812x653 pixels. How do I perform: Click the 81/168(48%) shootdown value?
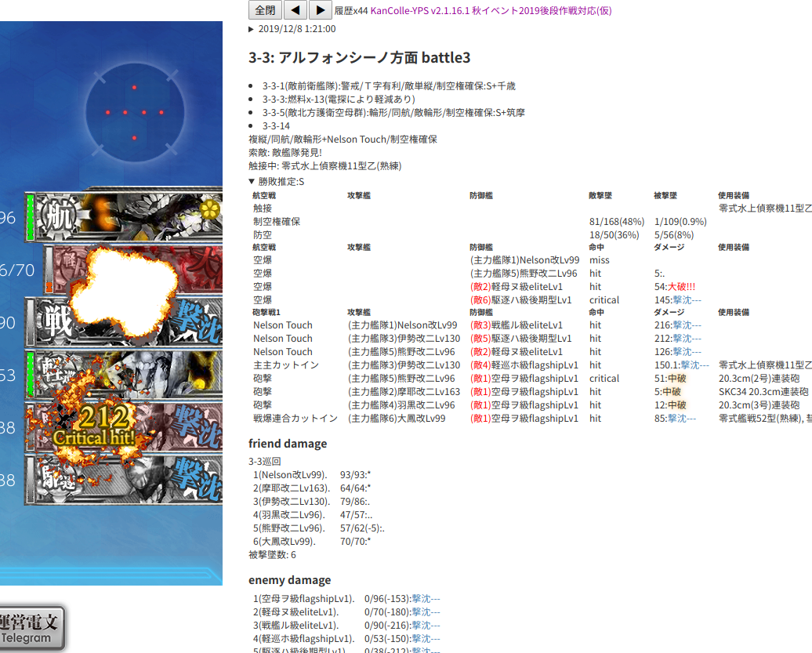(617, 222)
